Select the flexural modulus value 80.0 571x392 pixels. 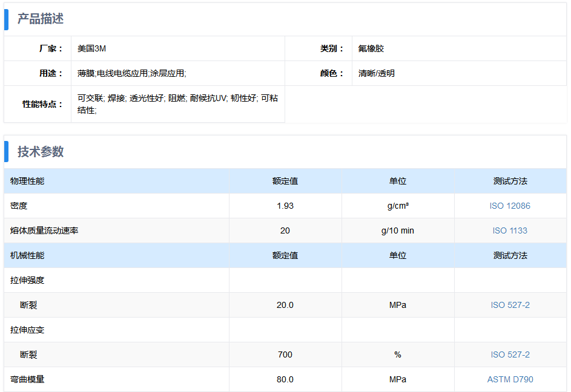point(285,379)
